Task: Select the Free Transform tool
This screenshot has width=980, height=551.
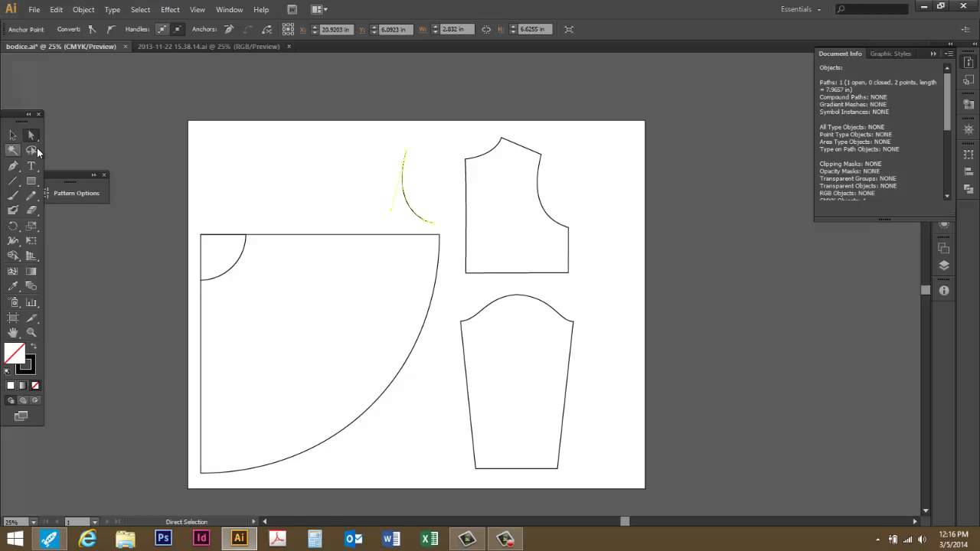Action: (31, 241)
